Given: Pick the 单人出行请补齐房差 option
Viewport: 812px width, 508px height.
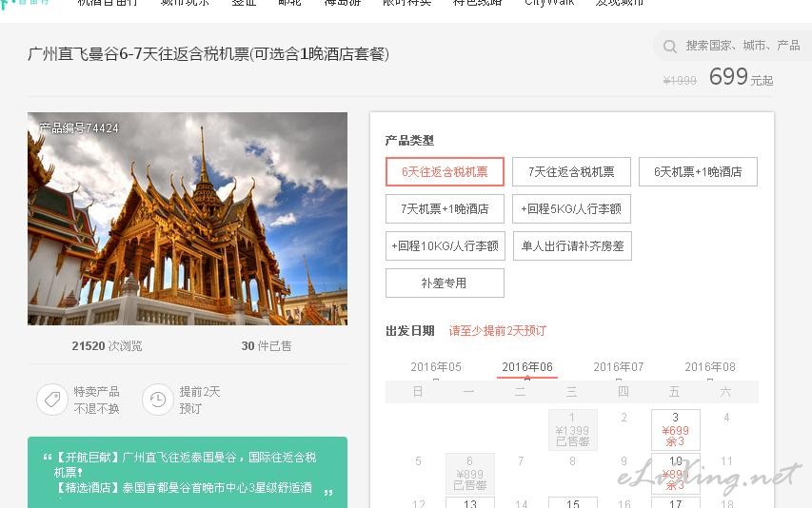Looking at the screenshot, I should [x=572, y=245].
